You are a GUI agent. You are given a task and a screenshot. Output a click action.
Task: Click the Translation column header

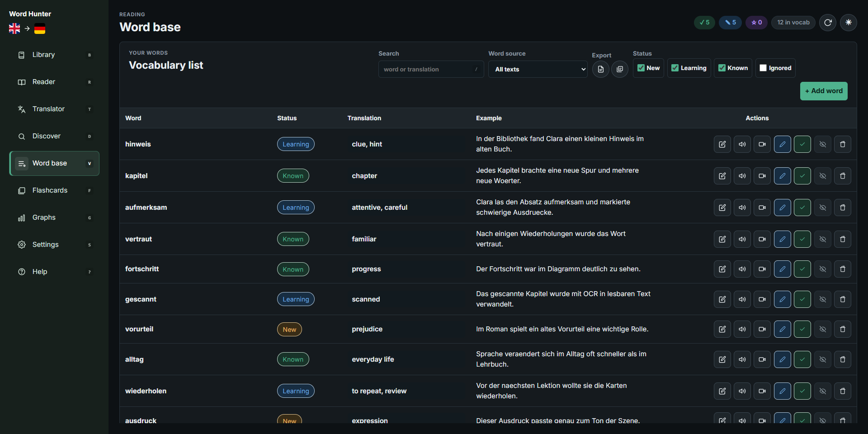click(x=364, y=118)
